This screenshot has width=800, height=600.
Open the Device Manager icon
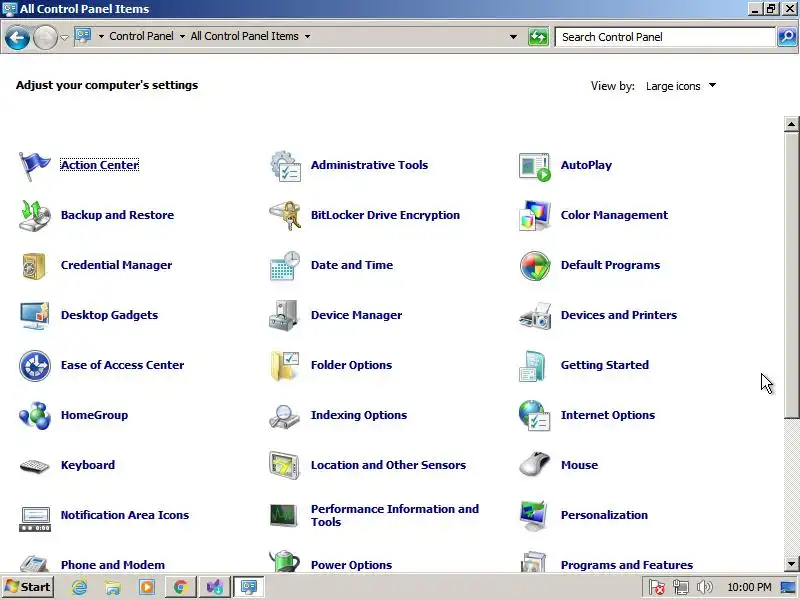284,315
